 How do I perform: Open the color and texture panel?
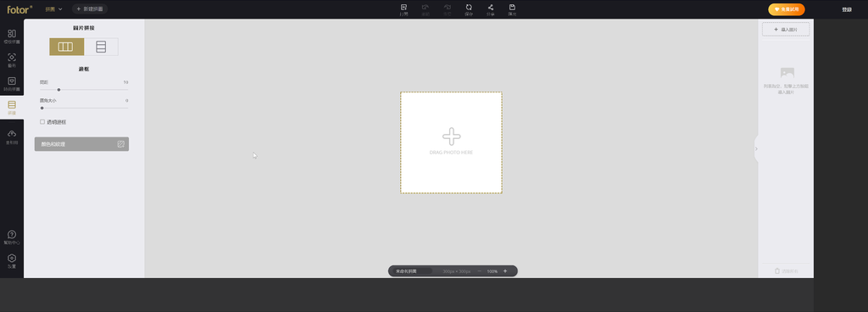[x=81, y=144]
